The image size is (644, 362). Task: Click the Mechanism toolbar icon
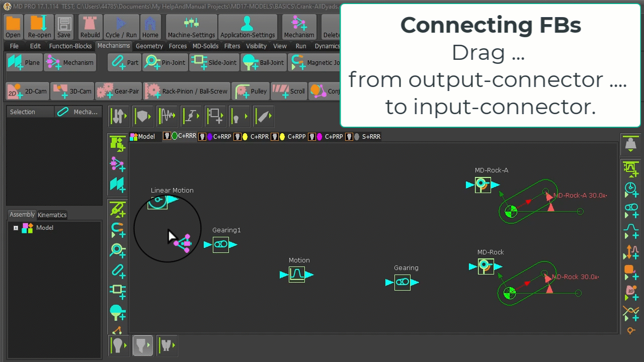[x=299, y=27]
